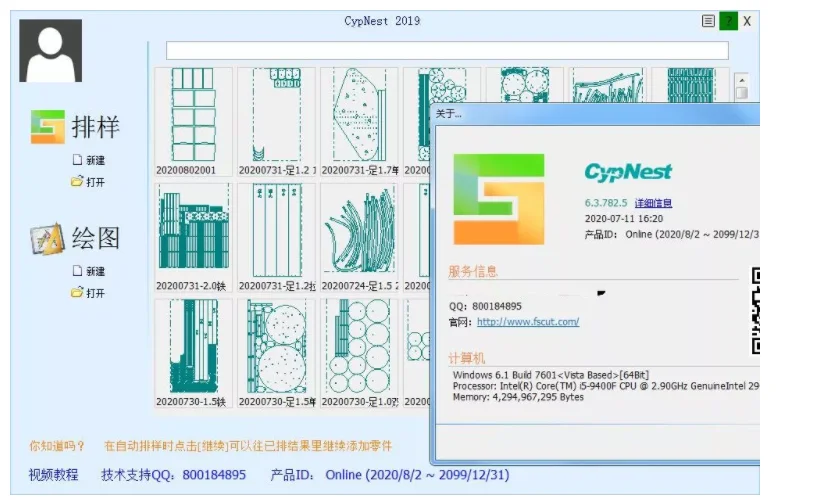Create new file under 排样
This screenshot has width=830, height=500.
click(x=89, y=160)
